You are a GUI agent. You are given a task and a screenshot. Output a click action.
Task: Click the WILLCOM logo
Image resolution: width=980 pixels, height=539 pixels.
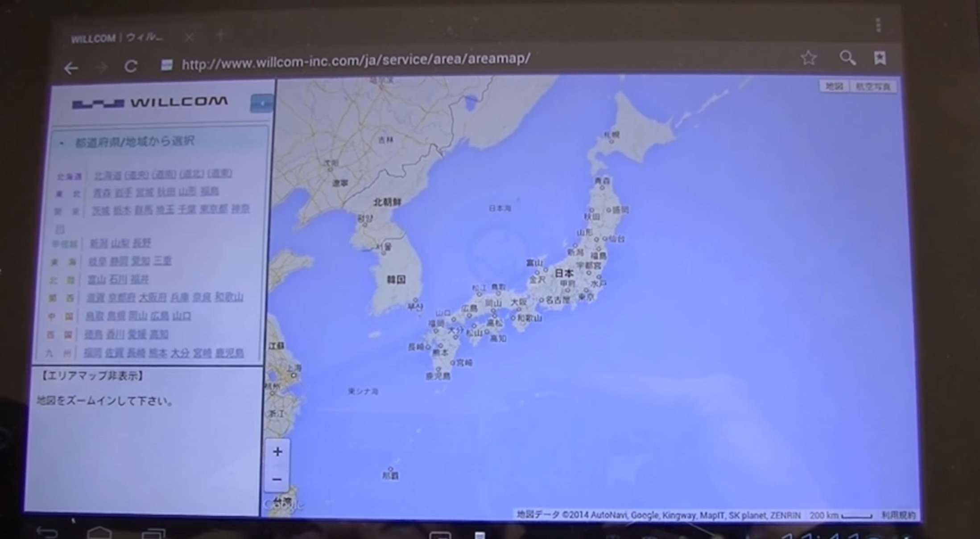coord(150,103)
